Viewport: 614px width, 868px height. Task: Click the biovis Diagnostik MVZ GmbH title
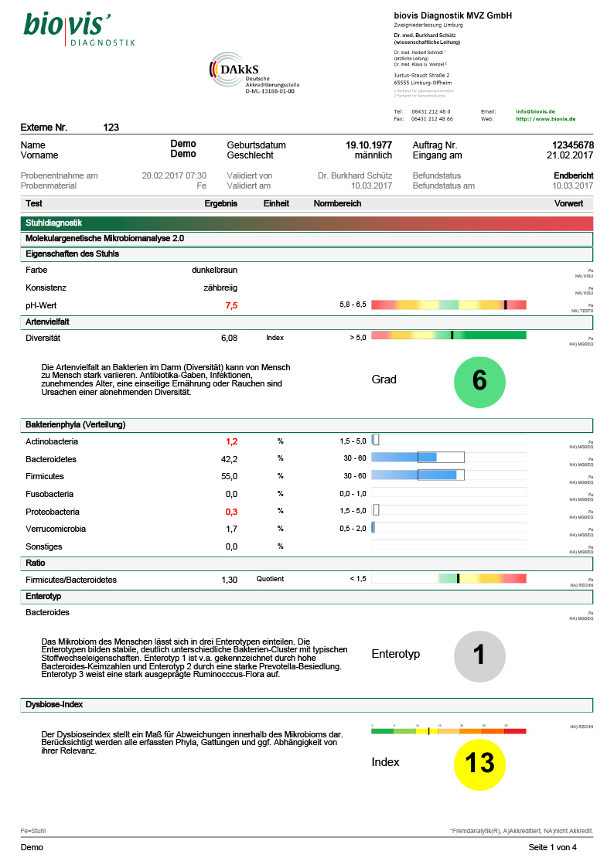[453, 15]
